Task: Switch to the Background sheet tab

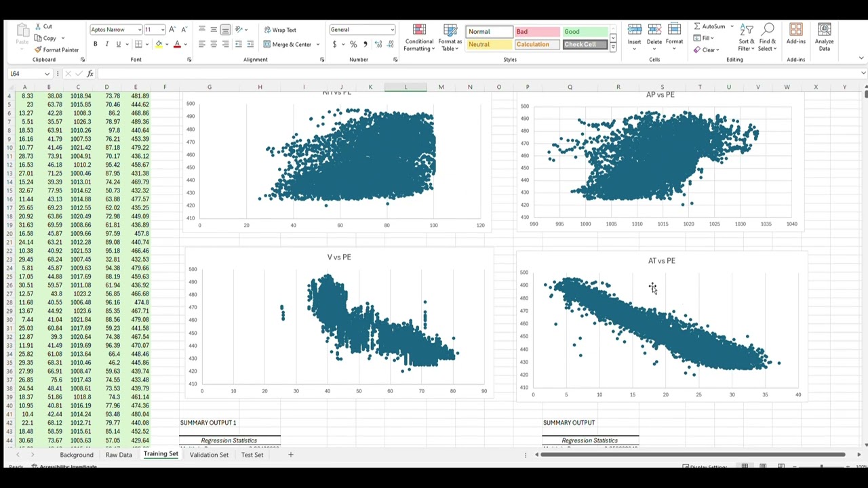Action: 77,455
